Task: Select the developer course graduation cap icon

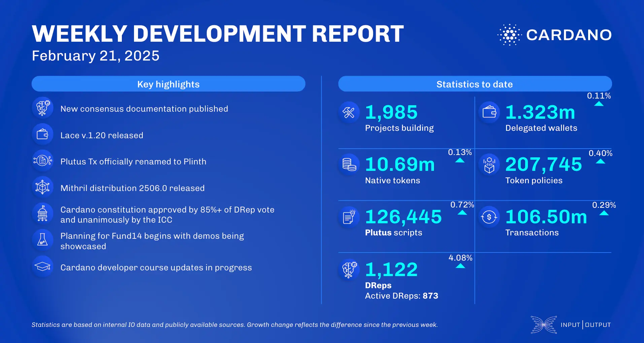Action: [43, 266]
